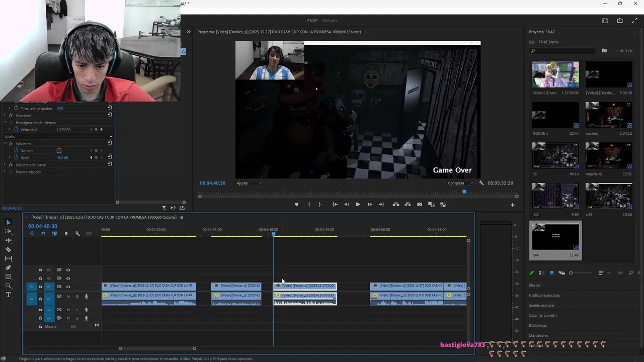Add marker in program monitor

tap(296, 205)
